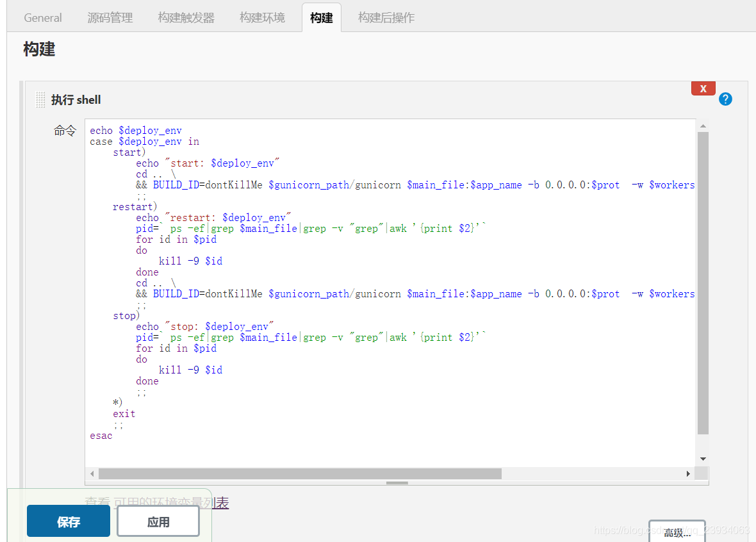Open the 可用的环境变量列表 link
Viewport: 756px width, 542px height.
[x=171, y=503]
